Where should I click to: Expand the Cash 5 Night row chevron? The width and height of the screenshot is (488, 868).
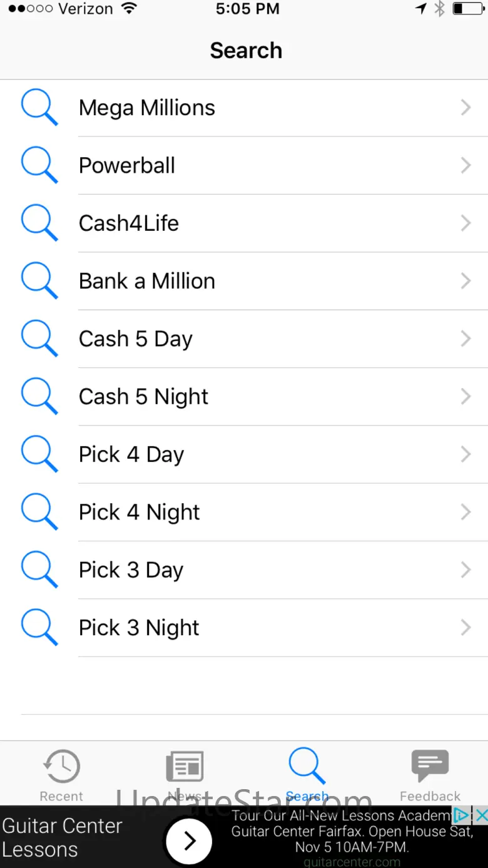click(x=465, y=397)
